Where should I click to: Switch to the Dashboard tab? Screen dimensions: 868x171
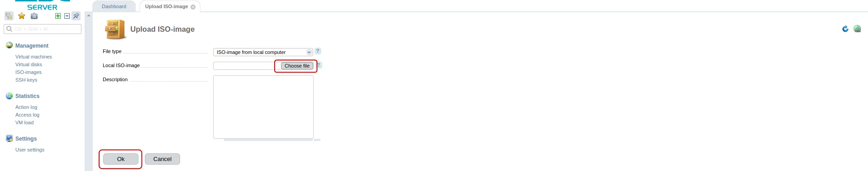point(114,6)
